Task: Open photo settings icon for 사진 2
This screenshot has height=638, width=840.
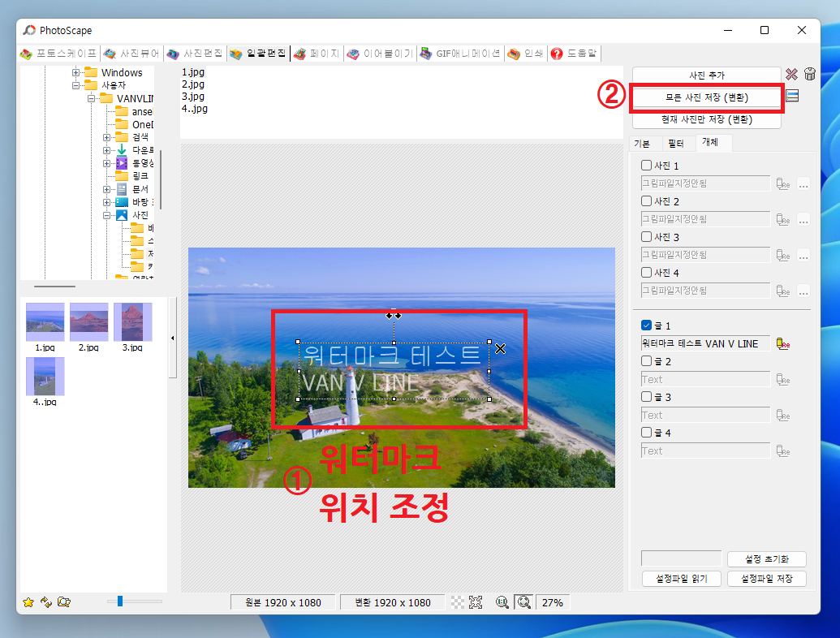Action: (783, 220)
